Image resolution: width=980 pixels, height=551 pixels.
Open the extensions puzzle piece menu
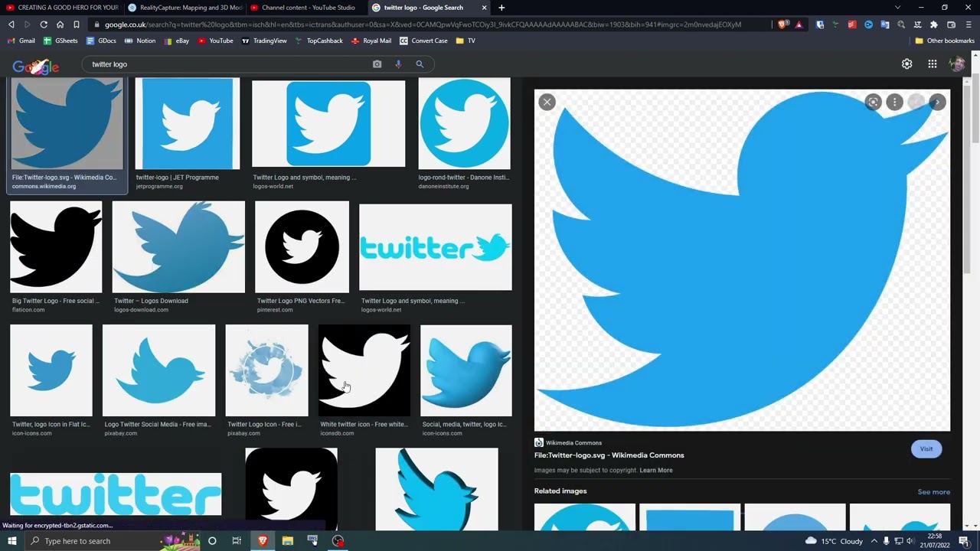tap(933, 24)
